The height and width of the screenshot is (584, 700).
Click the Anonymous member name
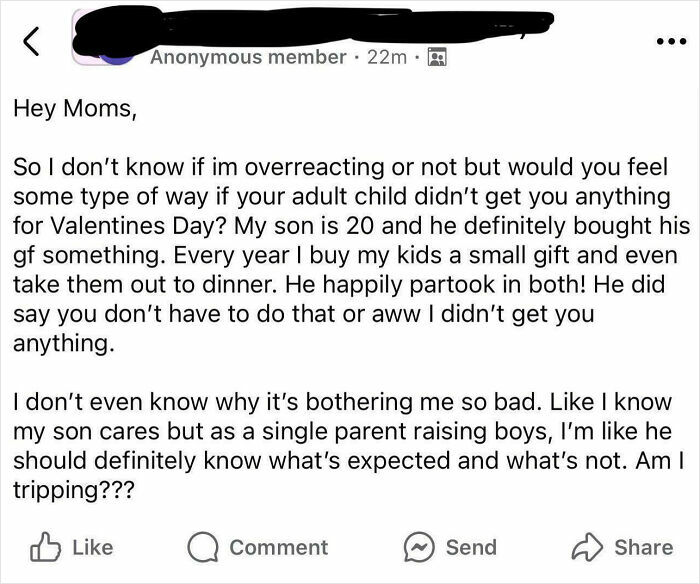pos(248,58)
